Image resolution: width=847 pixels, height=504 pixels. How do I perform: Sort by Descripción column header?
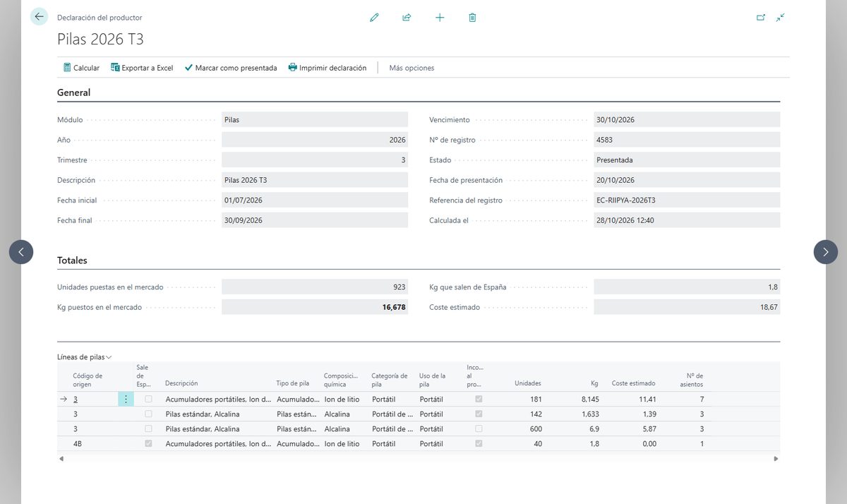181,384
